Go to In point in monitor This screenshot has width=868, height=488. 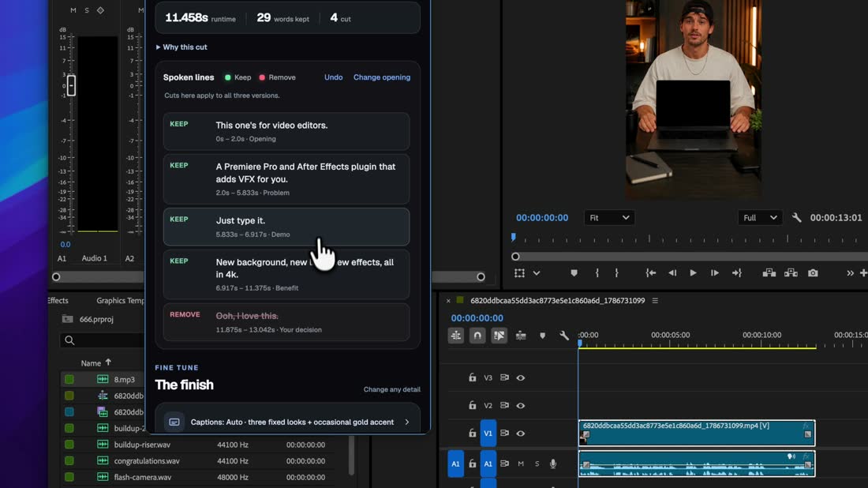[x=650, y=273]
